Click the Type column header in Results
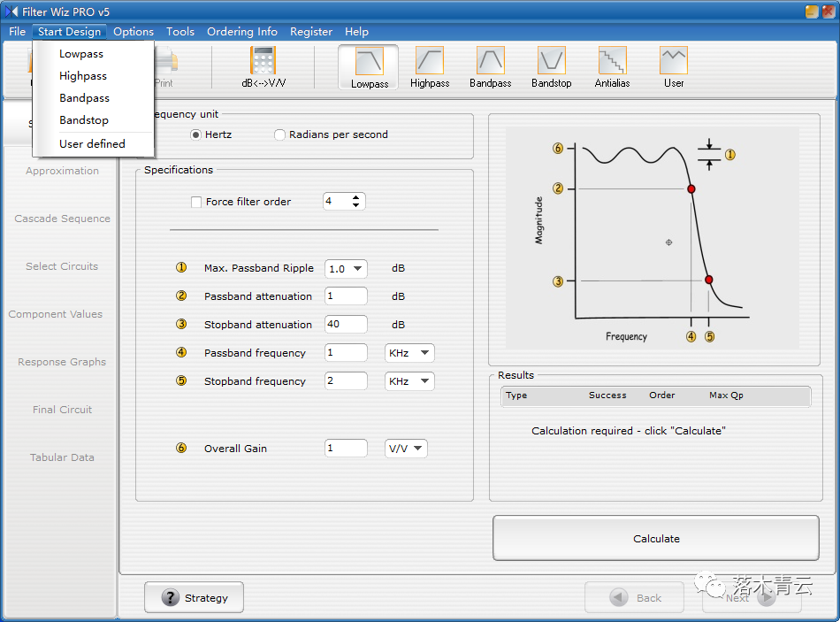The image size is (840, 622). 516,395
